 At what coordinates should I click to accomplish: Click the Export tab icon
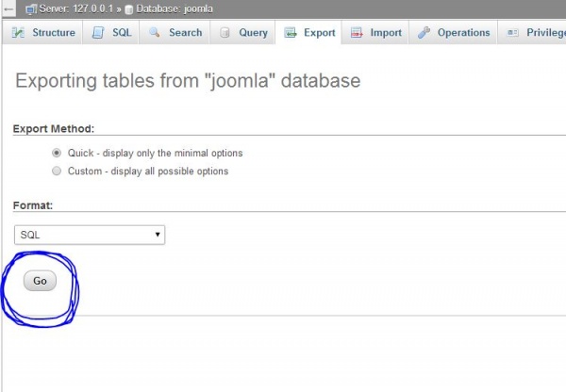click(x=290, y=33)
